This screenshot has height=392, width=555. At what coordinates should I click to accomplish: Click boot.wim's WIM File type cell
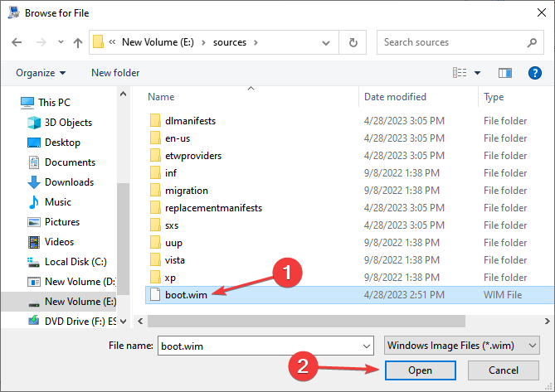tap(503, 295)
